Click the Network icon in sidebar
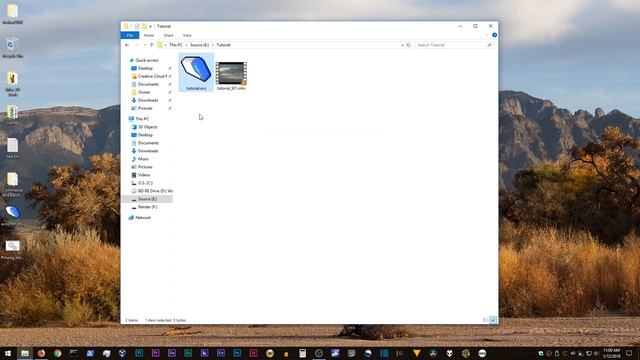Image resolution: width=640 pixels, height=360 pixels. (131, 218)
